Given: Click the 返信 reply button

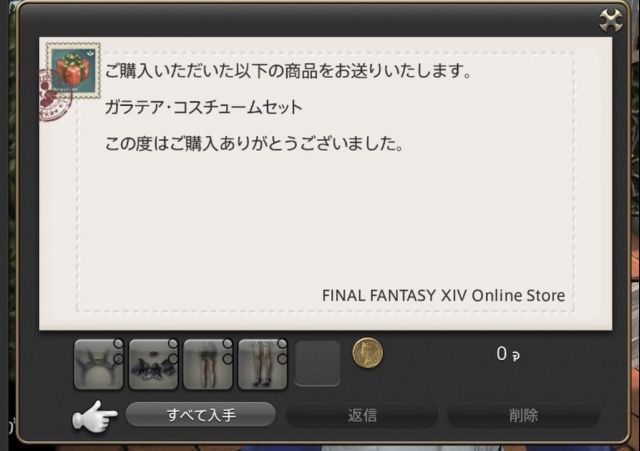Looking at the screenshot, I should click(x=362, y=415).
